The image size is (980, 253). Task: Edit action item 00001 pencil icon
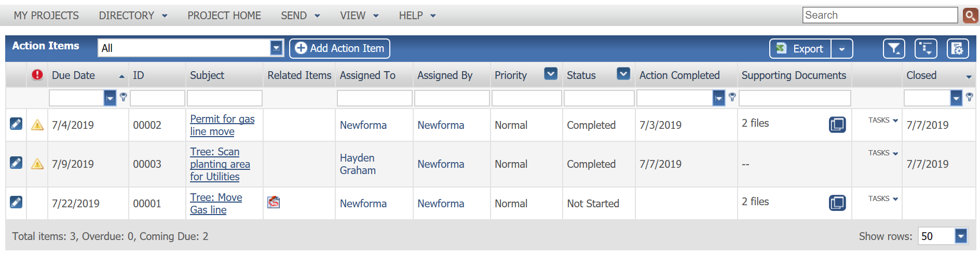click(x=16, y=202)
